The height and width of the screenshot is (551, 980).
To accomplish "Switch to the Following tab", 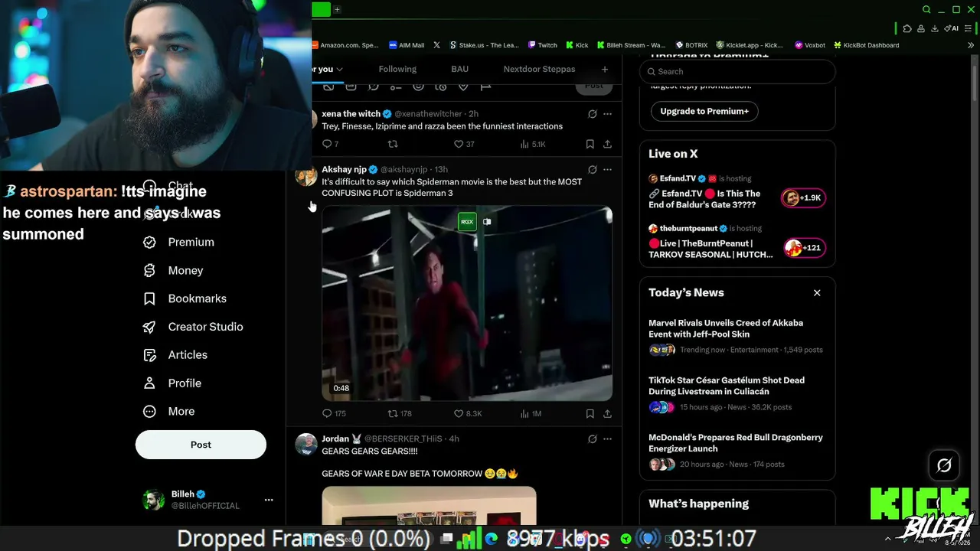I will (397, 69).
